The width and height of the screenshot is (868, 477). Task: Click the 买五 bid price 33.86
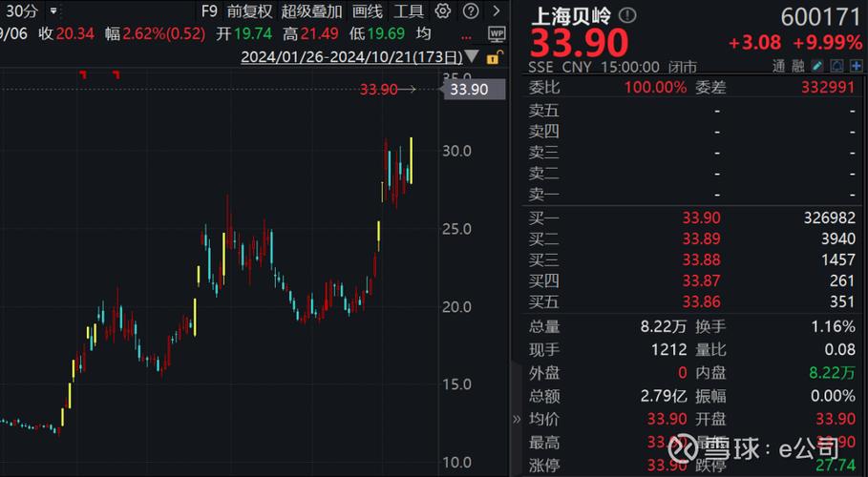(x=702, y=301)
